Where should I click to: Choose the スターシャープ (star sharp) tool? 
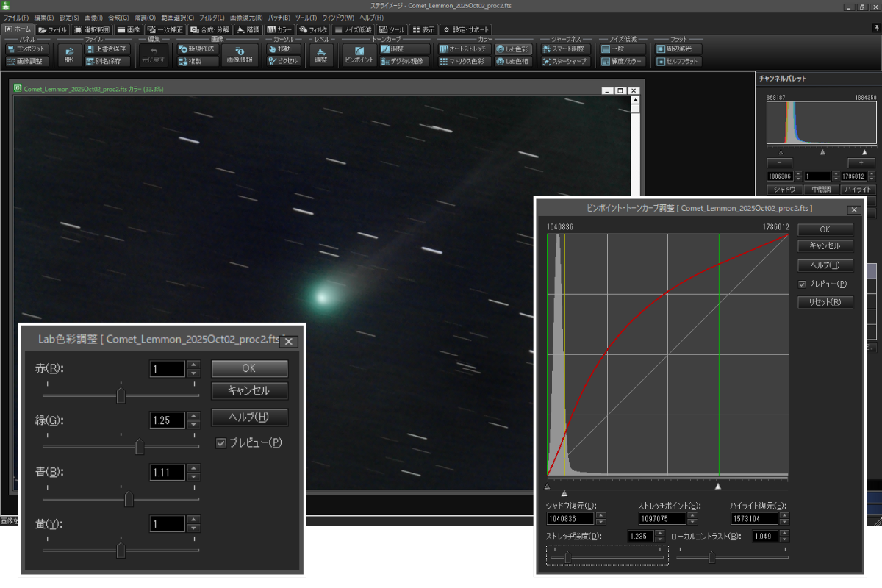(564, 62)
